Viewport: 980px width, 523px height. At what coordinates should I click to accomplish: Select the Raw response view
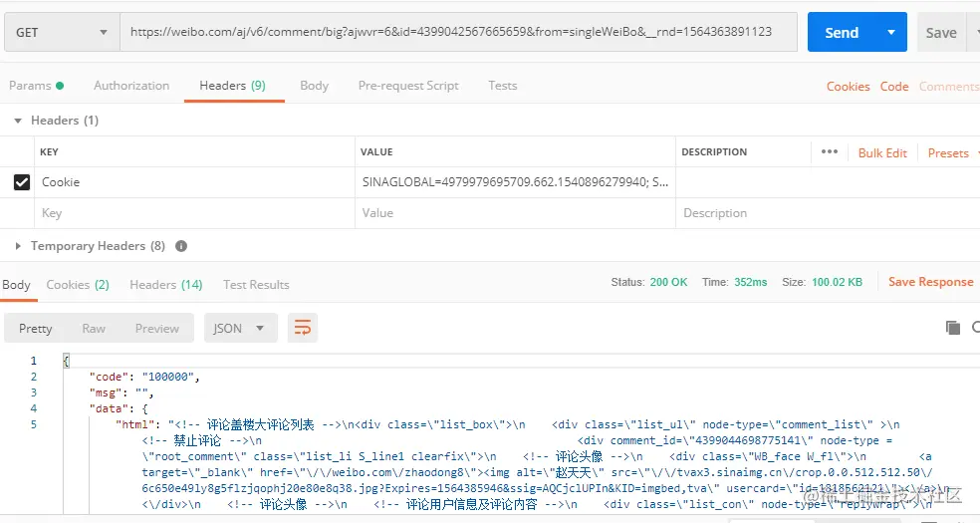click(x=94, y=329)
